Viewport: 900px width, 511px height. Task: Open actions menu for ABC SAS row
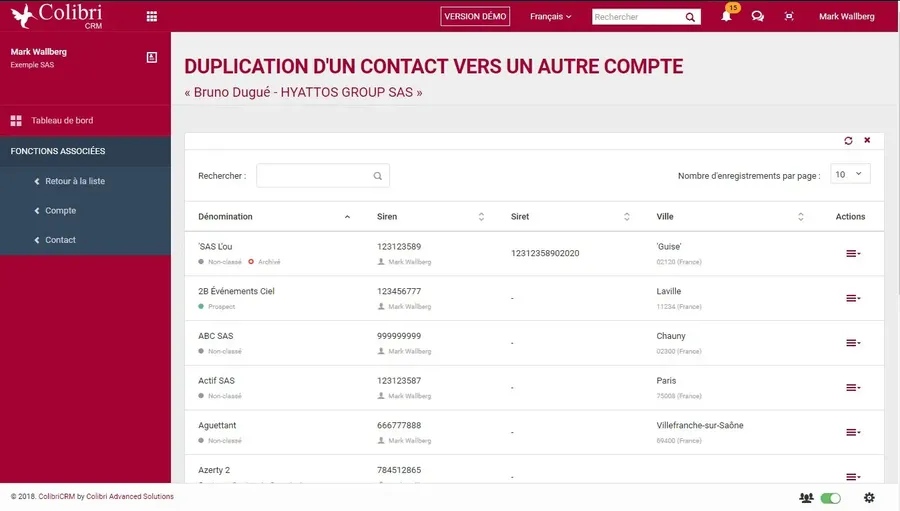click(853, 343)
